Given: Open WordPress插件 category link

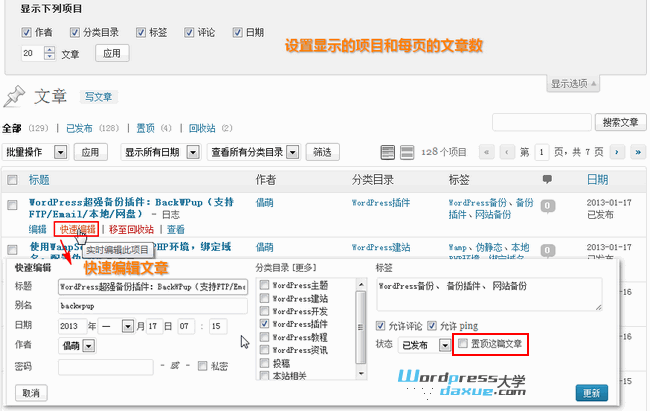Looking at the screenshot, I should [381, 203].
